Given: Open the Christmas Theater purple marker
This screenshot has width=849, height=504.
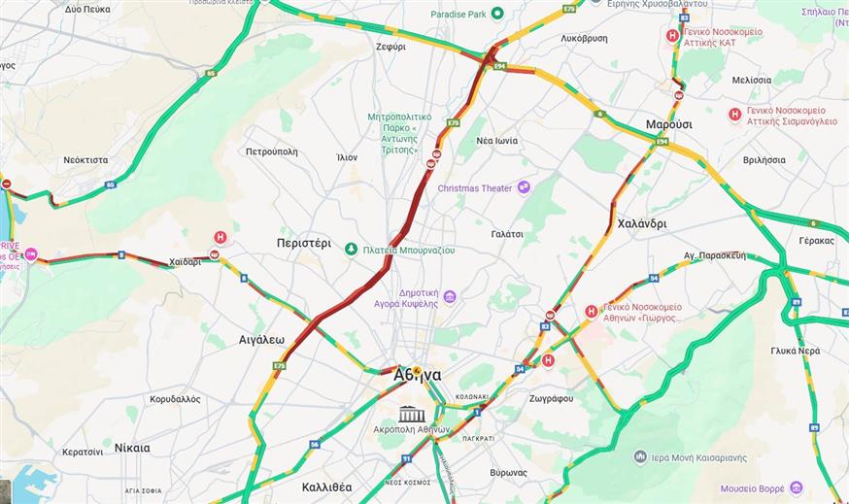Looking at the screenshot, I should coord(524,187).
